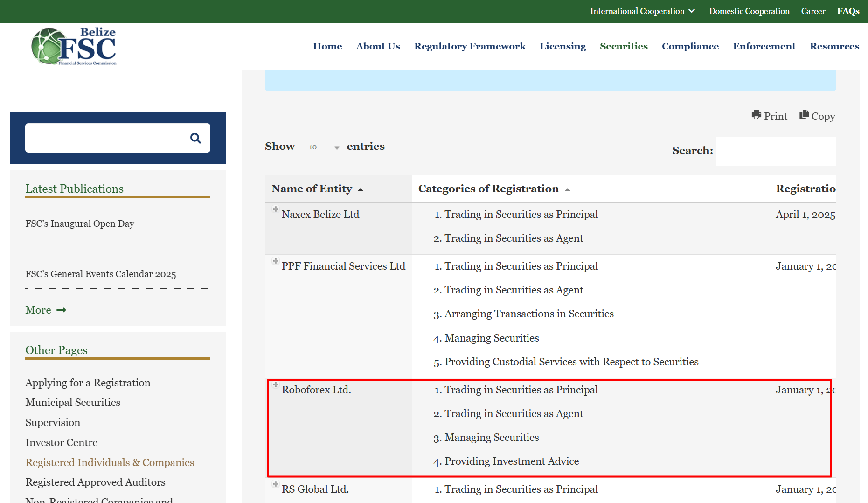
Task: Expand the RS Global Ltd. row
Action: (276, 484)
